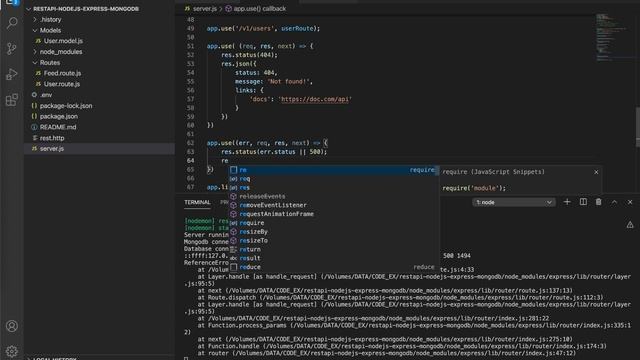Screen dimensions: 640x360
Task: Close the terminal panel
Action: [630, 202]
